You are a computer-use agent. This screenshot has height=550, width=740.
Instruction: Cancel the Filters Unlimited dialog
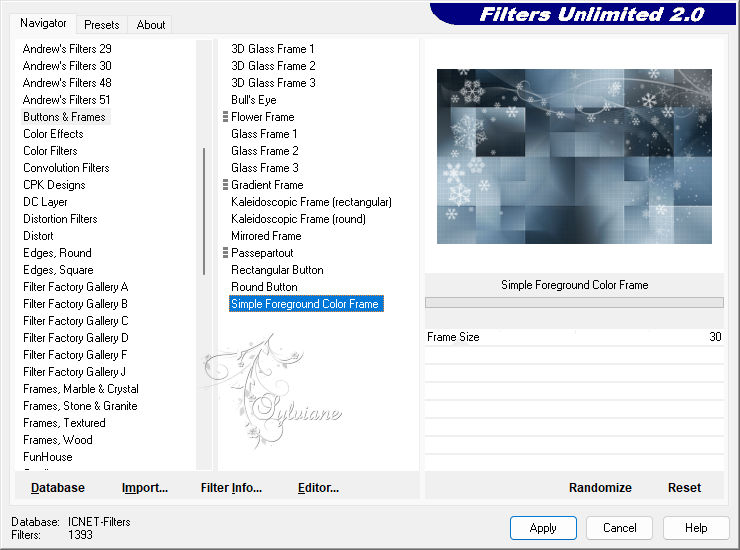pos(619,527)
